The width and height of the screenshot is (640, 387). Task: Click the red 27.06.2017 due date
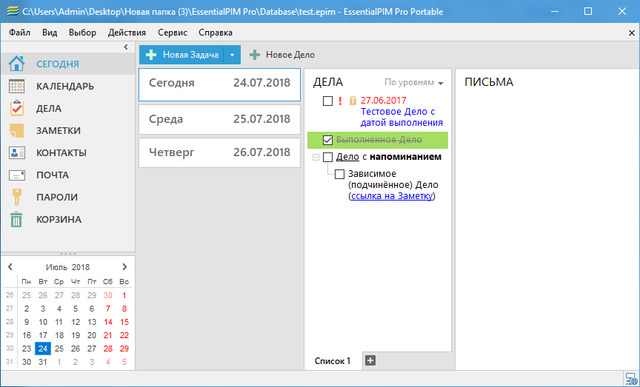click(383, 100)
